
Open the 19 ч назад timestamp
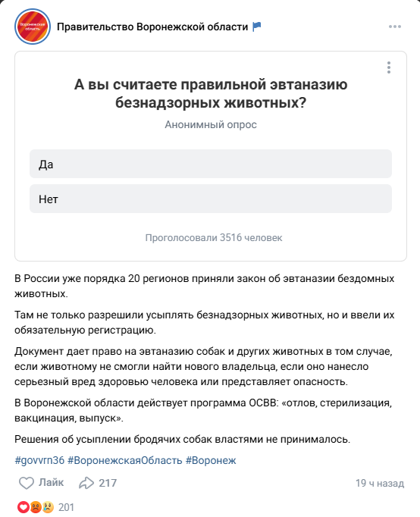click(x=380, y=484)
